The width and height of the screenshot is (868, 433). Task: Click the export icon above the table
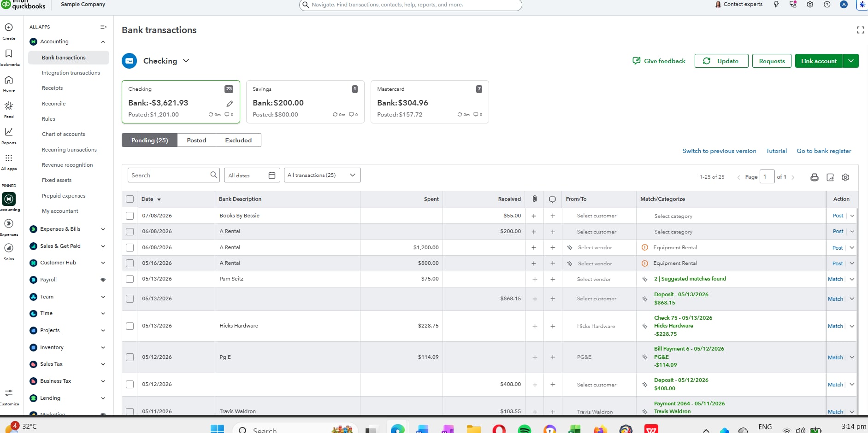[830, 177]
